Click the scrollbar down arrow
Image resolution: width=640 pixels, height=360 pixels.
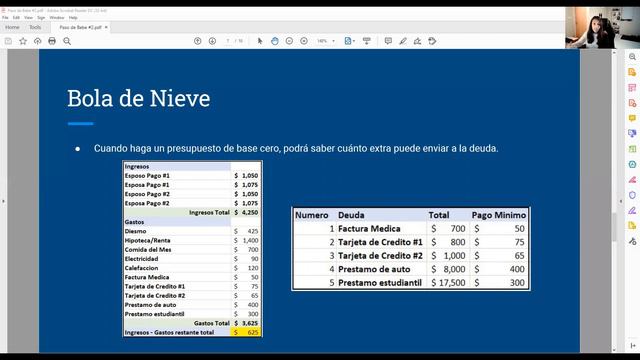click(614, 350)
